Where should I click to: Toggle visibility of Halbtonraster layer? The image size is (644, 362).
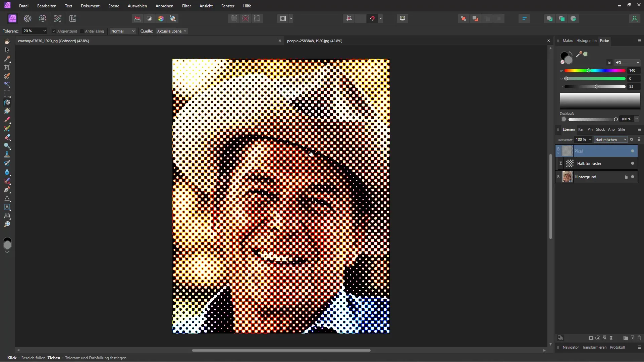click(633, 164)
